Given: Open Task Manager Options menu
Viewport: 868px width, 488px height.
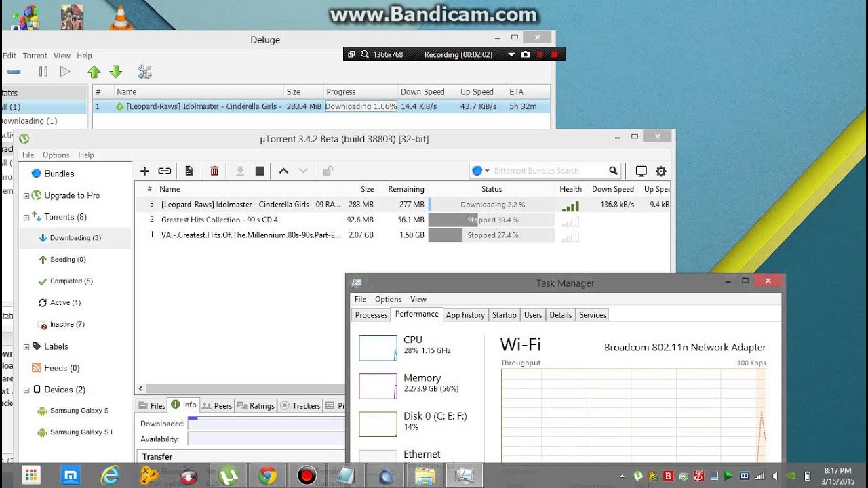Looking at the screenshot, I should point(388,299).
